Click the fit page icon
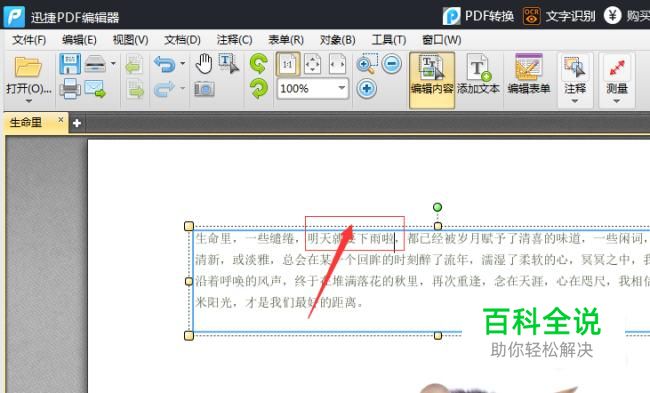650x393 pixels. coord(312,64)
